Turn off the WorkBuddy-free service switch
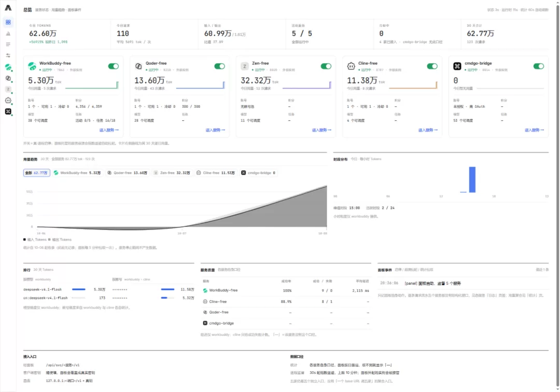The width and height of the screenshot is (560, 392). 113,66
